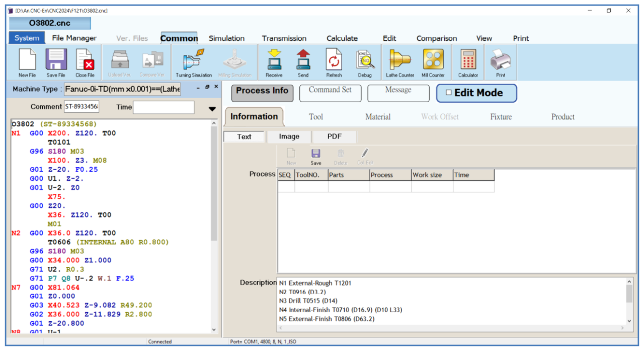The height and width of the screenshot is (352, 644).
Task: Toggle the Edit Mode checkbox
Action: tap(449, 93)
